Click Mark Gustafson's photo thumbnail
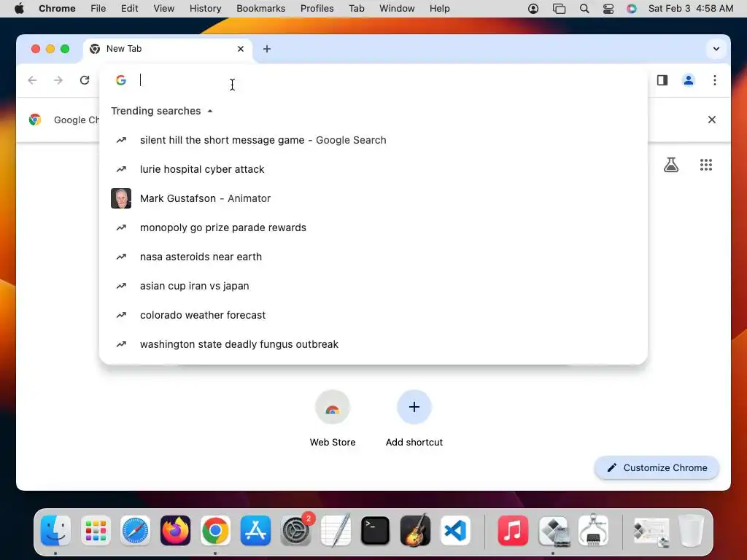The height and width of the screenshot is (560, 747). tap(121, 198)
